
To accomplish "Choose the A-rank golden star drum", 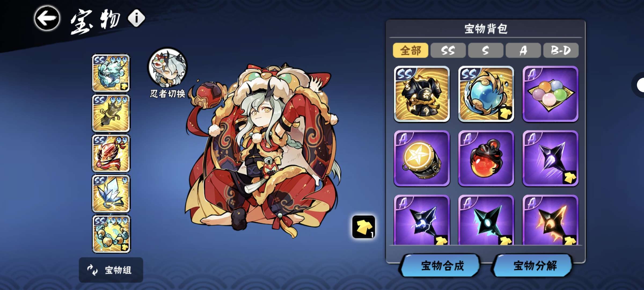I will (422, 158).
